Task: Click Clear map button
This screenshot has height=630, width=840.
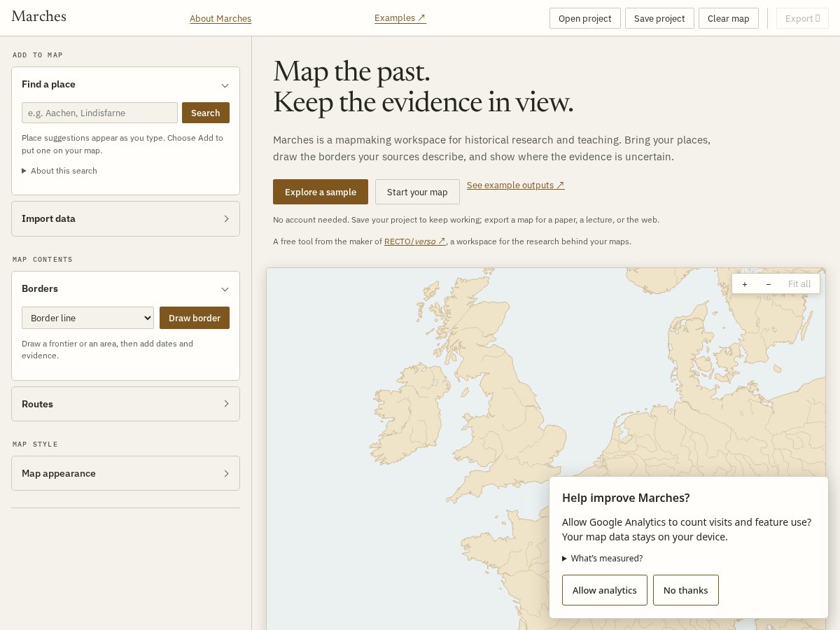Action: [x=729, y=18]
